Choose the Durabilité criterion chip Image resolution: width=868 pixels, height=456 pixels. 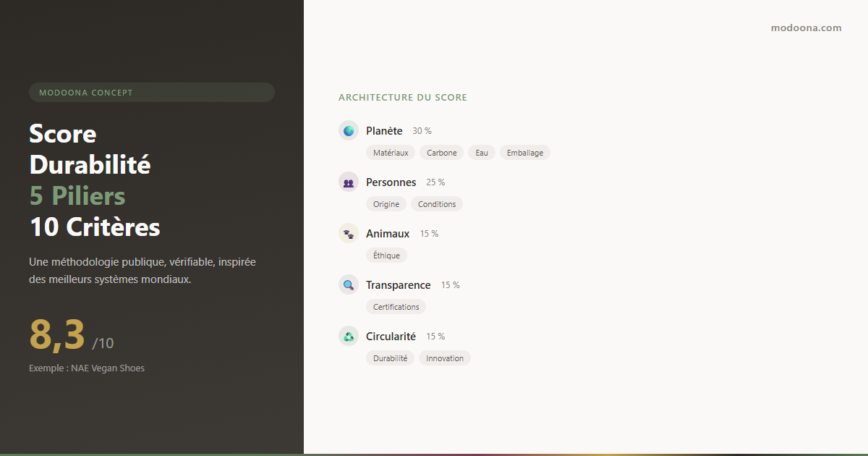click(390, 358)
